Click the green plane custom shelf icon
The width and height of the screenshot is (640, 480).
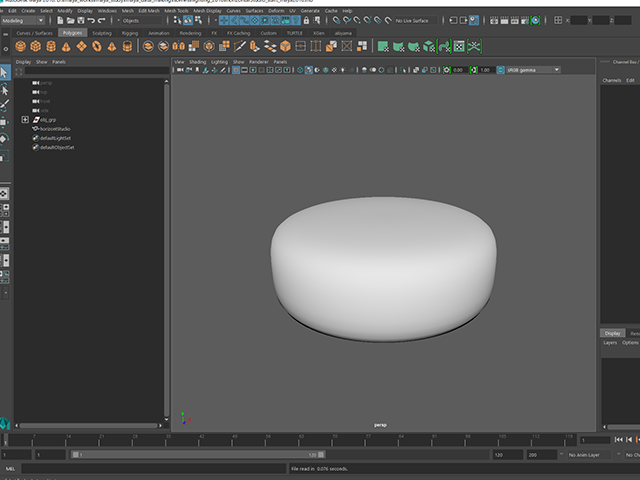pyautogui.click(x=383, y=47)
